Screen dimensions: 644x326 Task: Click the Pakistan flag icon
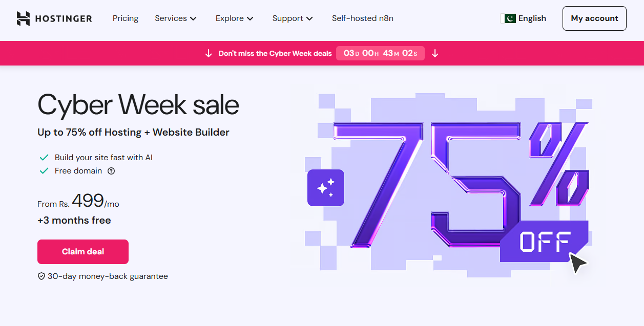tap(508, 18)
